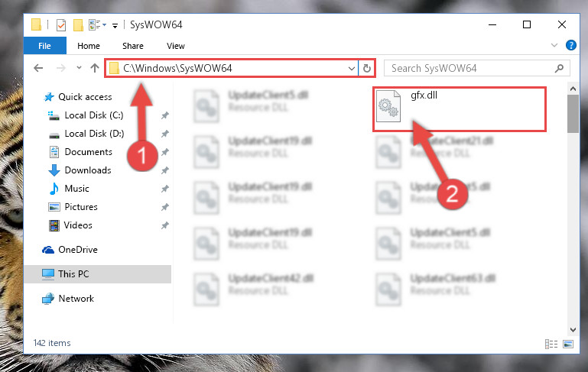This screenshot has height=372, width=588.
Task: Customize Quick Access Toolbar dropdown
Action: click(115, 25)
